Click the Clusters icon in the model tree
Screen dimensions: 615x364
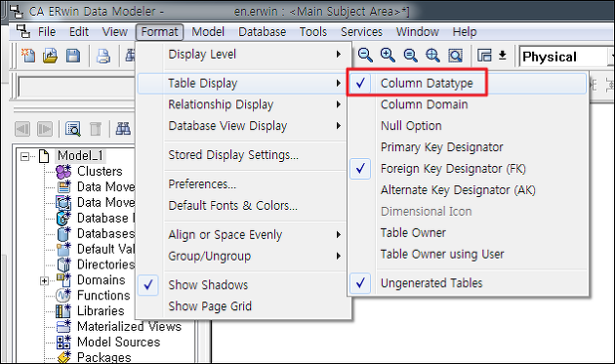click(63, 172)
